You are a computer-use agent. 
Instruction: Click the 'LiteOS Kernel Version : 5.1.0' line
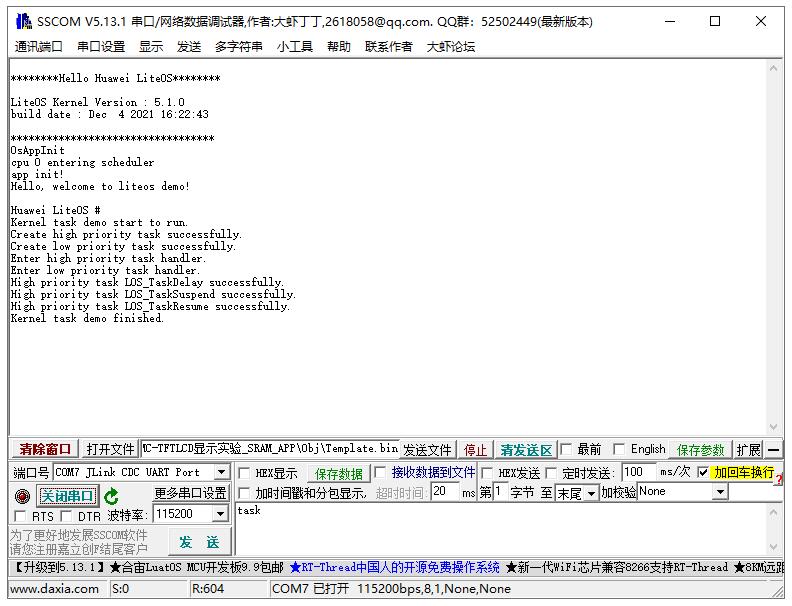click(x=98, y=102)
